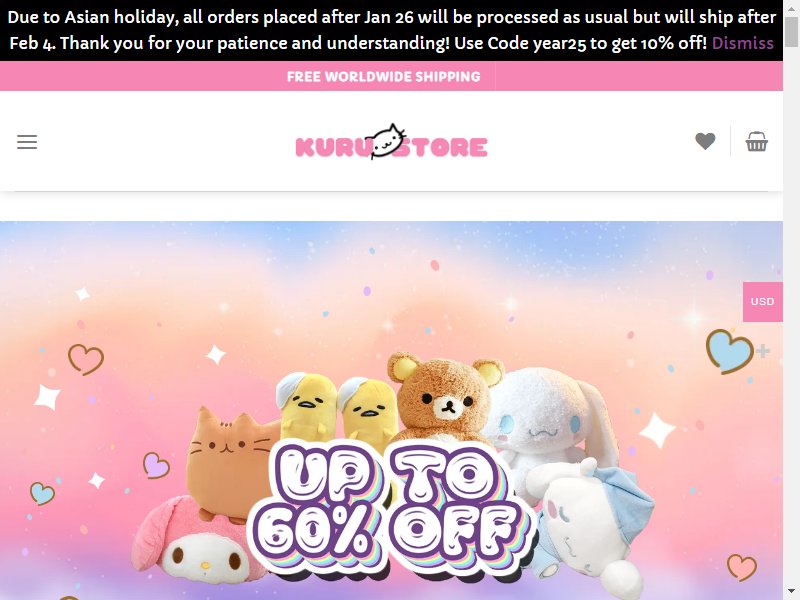This screenshot has width=800, height=600.
Task: Open the wishlist heart icon
Action: point(705,141)
